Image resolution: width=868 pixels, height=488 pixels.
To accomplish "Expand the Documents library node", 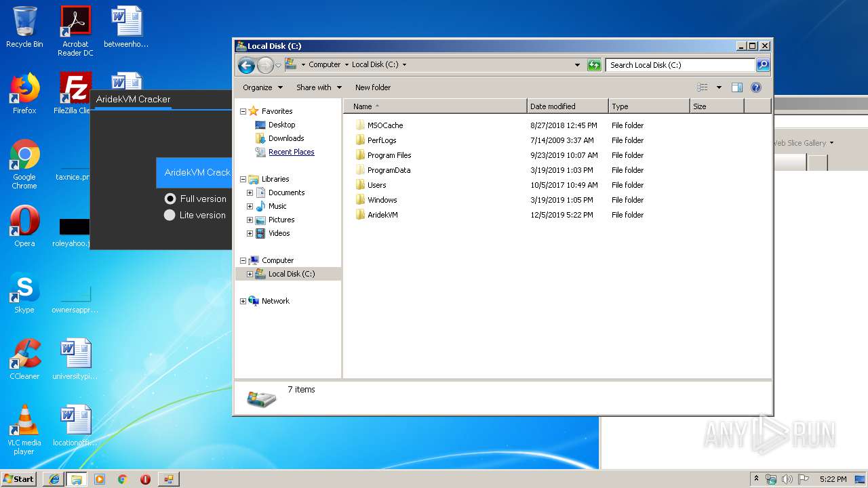I will (250, 192).
